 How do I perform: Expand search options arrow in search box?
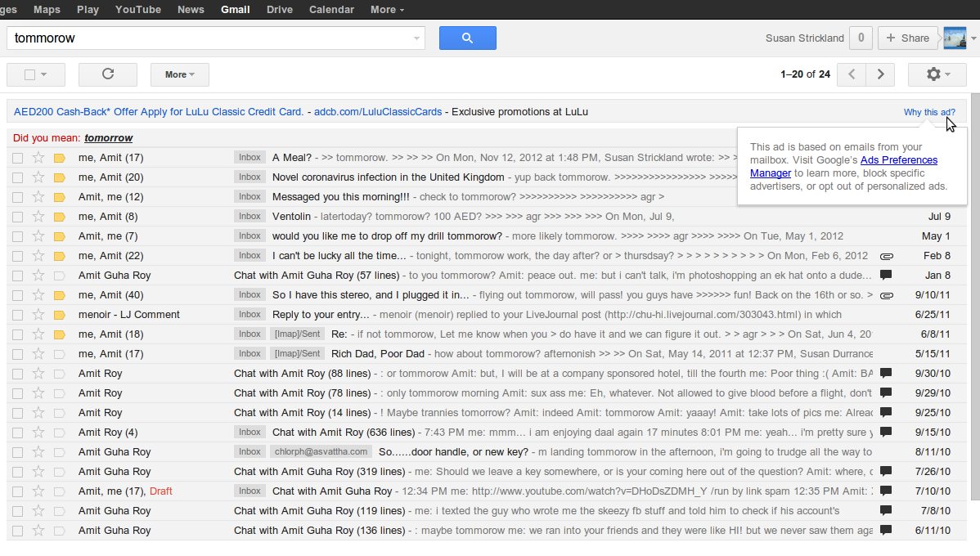pyautogui.click(x=416, y=38)
